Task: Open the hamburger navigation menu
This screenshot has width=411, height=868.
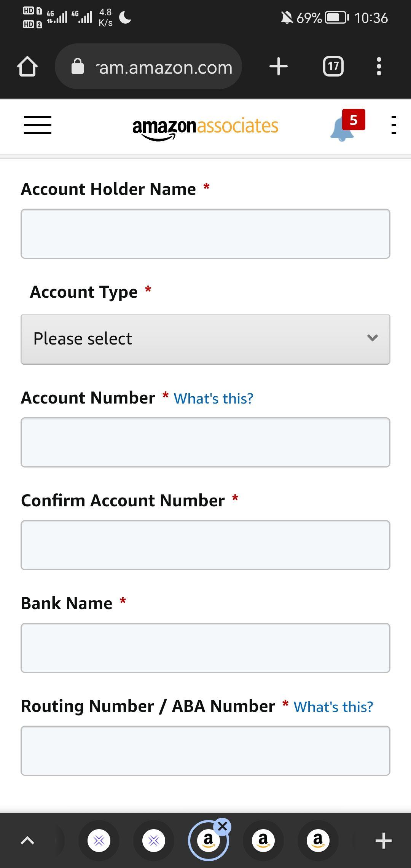Action: (37, 125)
